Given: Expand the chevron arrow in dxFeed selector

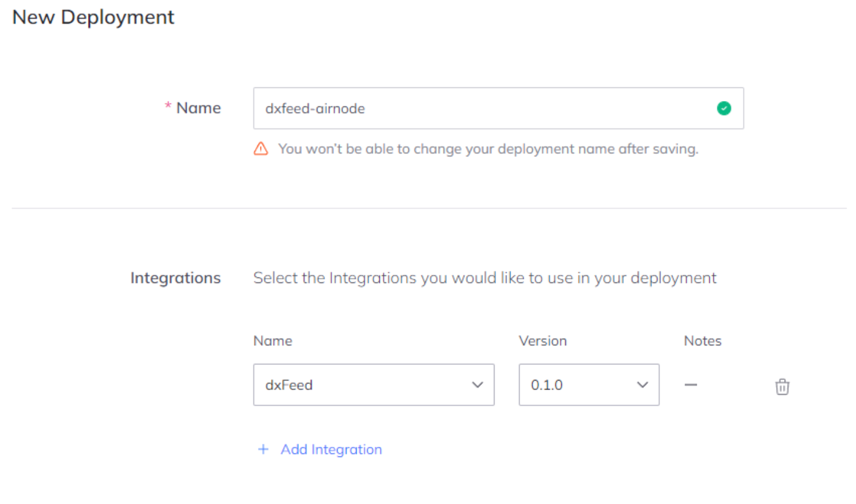Looking at the screenshot, I should click(x=477, y=385).
